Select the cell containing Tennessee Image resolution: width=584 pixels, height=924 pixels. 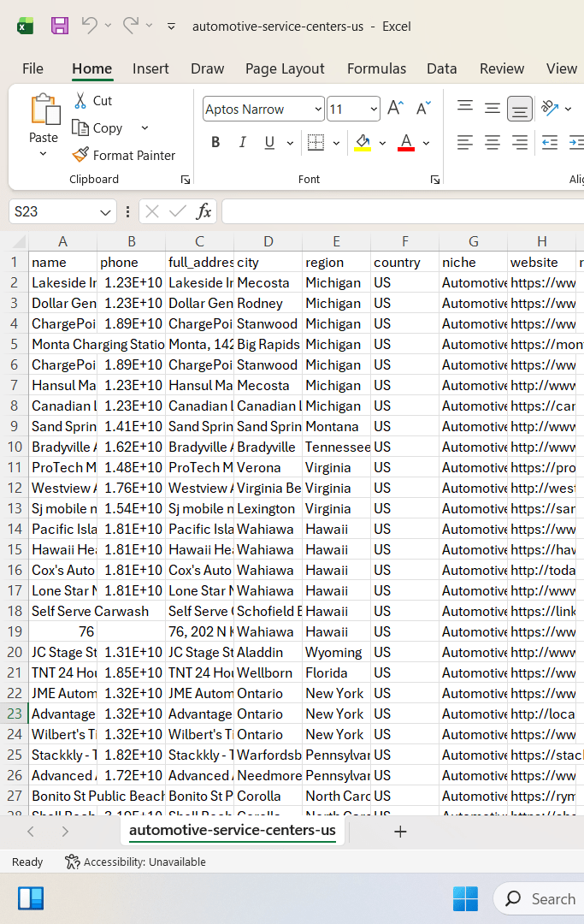pos(336,447)
